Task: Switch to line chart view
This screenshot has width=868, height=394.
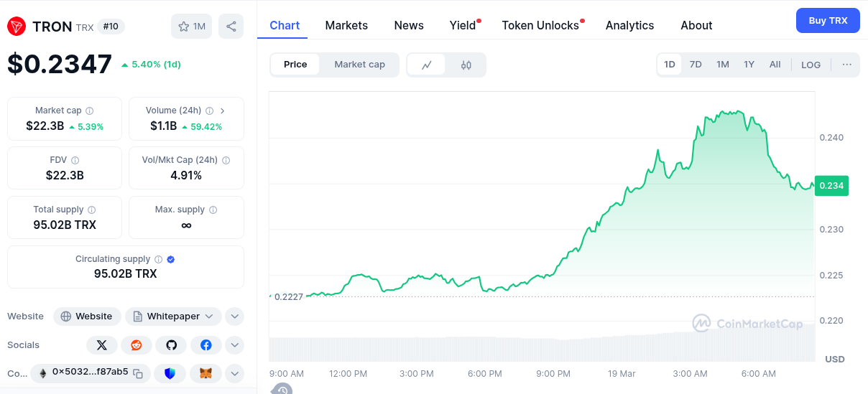Action: point(427,65)
